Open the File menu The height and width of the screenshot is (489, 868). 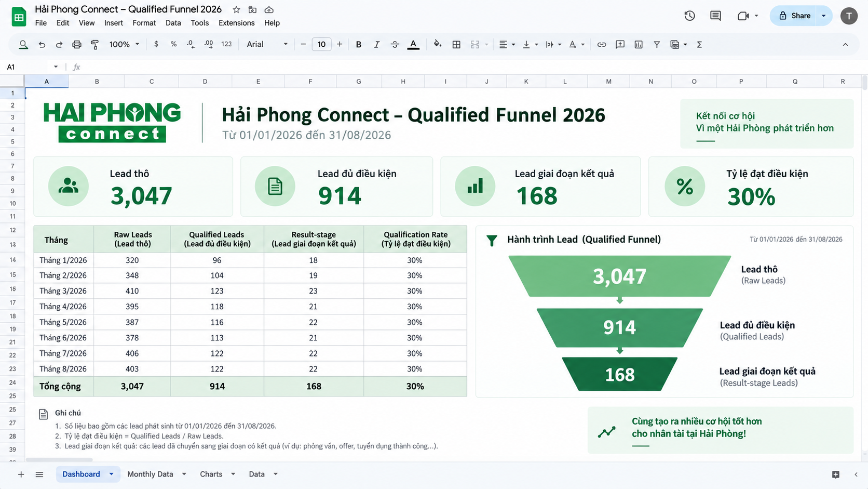pyautogui.click(x=41, y=23)
